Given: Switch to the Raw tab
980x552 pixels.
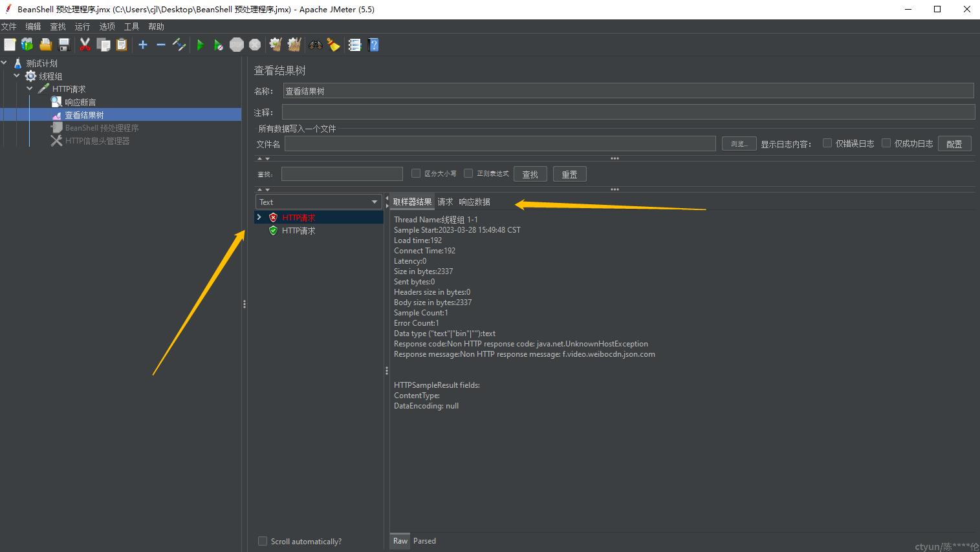Looking at the screenshot, I should (x=400, y=541).
